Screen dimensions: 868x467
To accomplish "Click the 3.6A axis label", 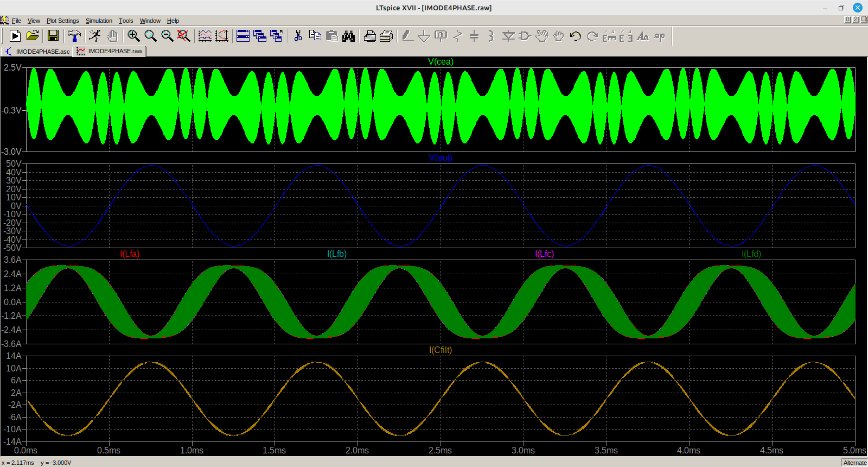I will coord(12,260).
